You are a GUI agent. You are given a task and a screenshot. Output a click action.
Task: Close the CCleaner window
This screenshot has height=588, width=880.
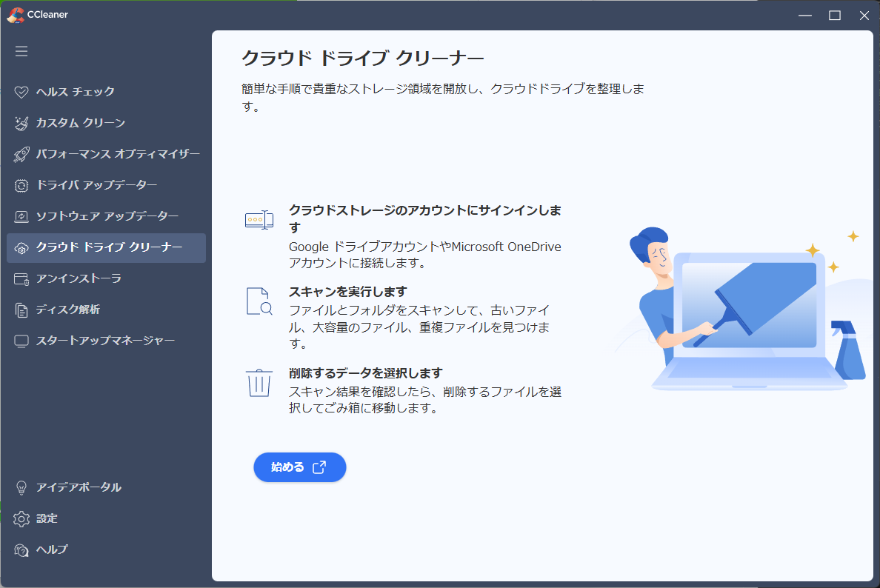864,15
